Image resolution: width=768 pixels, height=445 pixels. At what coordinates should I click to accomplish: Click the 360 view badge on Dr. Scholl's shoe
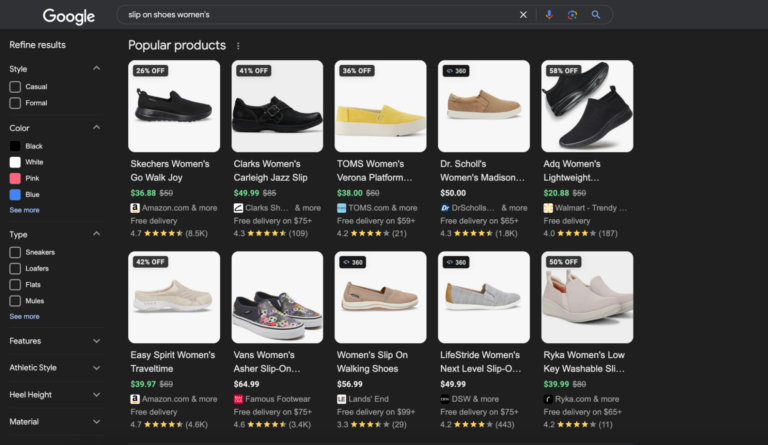click(x=456, y=71)
